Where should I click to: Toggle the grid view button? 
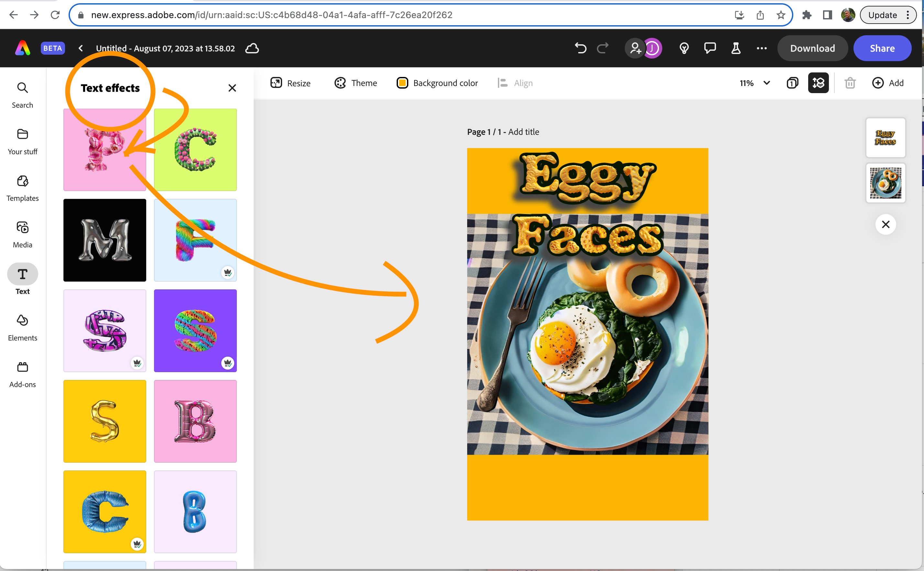pyautogui.click(x=818, y=83)
